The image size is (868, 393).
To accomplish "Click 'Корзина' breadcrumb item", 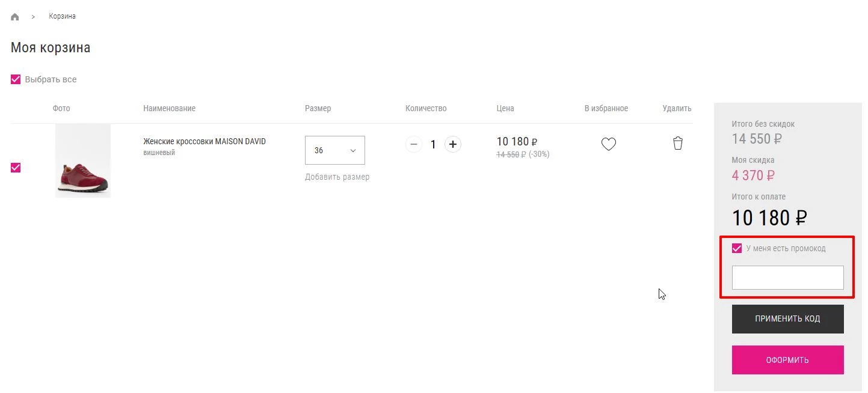I will 63,16.
